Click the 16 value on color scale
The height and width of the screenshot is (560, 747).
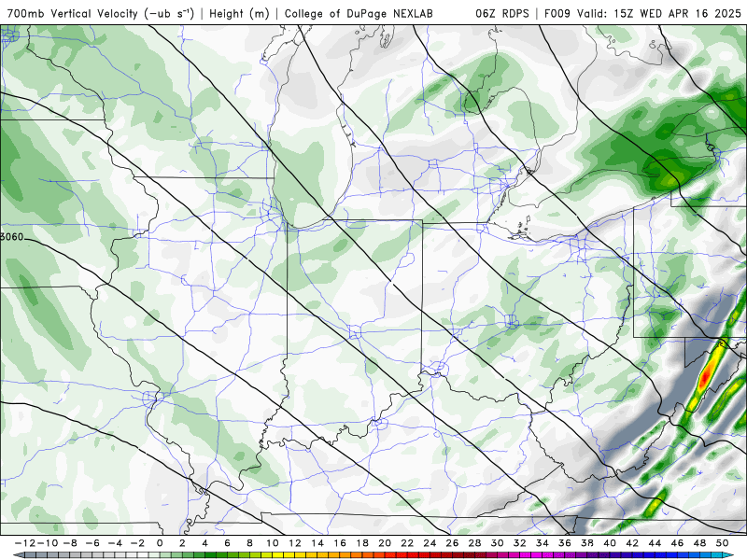click(x=340, y=543)
